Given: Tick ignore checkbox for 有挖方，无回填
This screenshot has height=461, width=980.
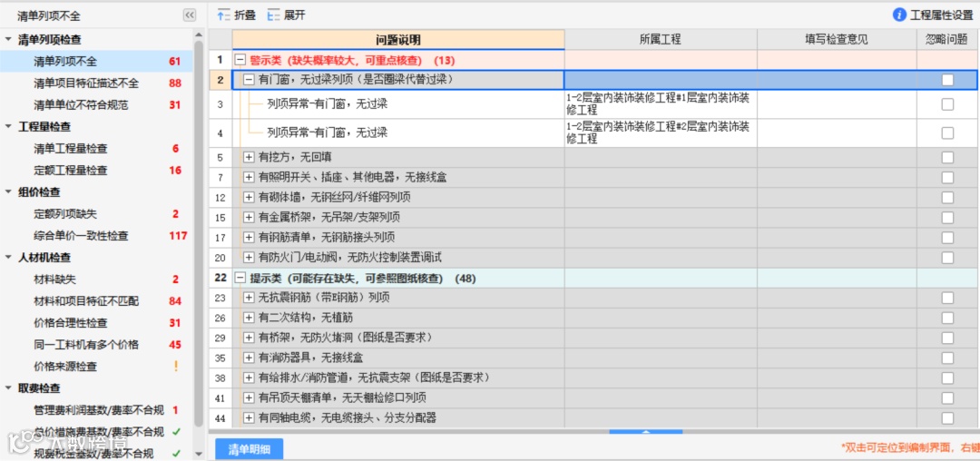Looking at the screenshot, I should click(x=947, y=157).
